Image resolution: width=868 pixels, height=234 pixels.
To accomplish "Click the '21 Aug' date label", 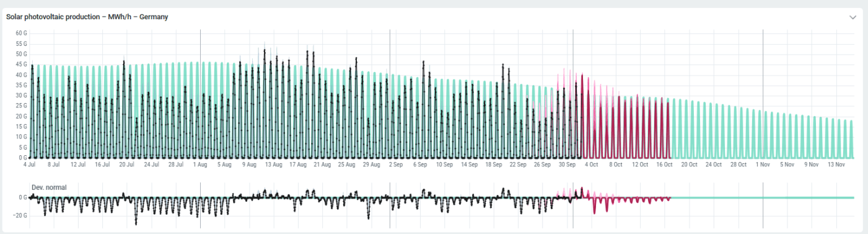I will click(x=322, y=165).
